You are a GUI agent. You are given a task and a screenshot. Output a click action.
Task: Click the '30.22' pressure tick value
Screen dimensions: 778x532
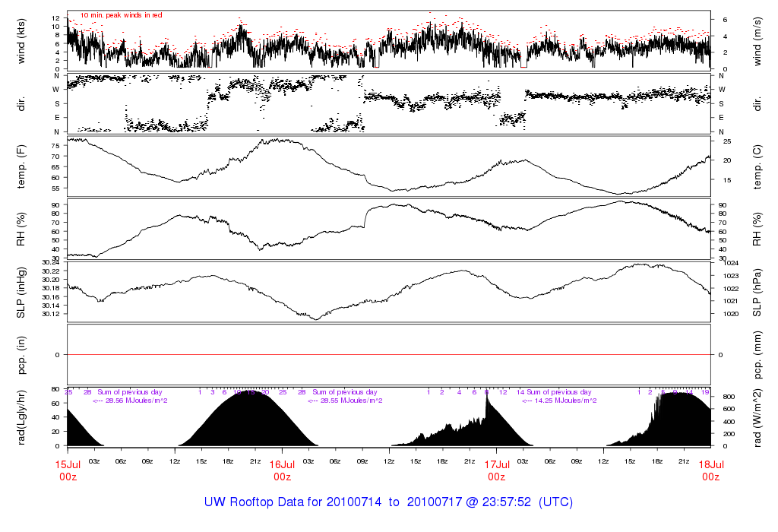tap(51, 271)
